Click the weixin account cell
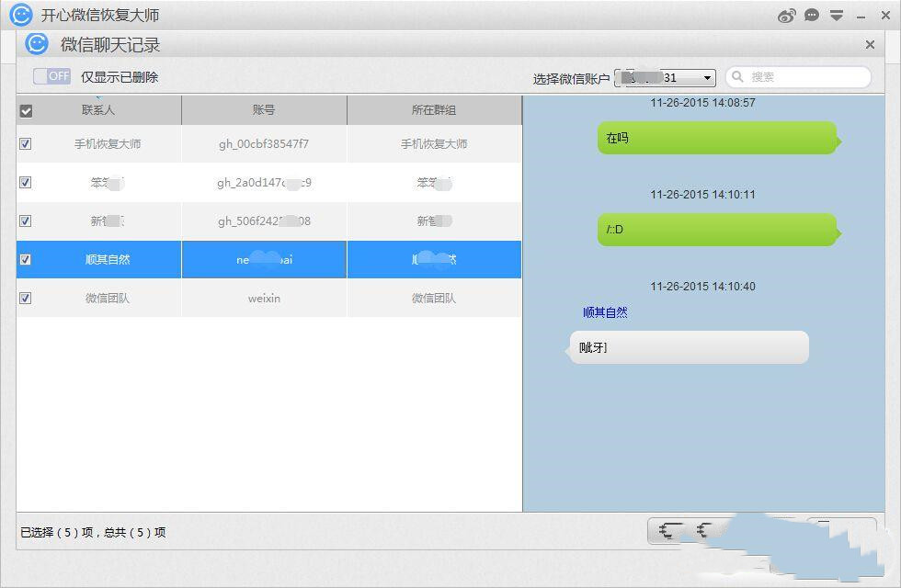 tap(265, 299)
